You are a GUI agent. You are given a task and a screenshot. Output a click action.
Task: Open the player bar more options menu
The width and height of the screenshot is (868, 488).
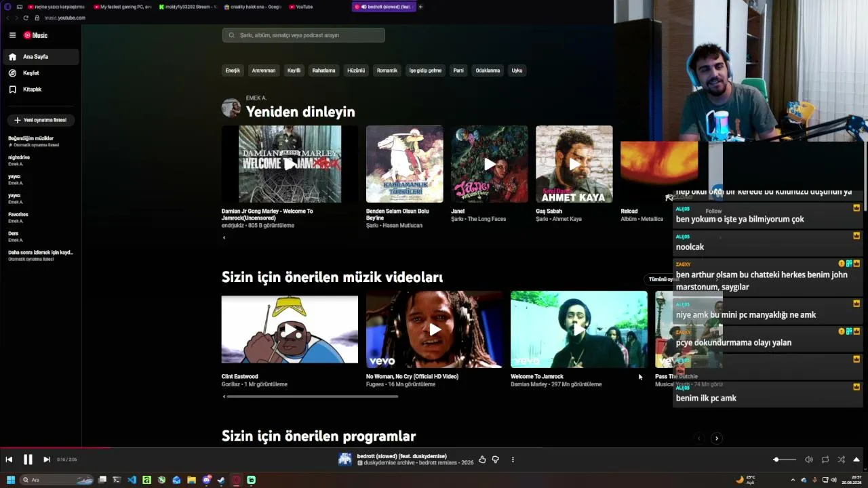513,460
